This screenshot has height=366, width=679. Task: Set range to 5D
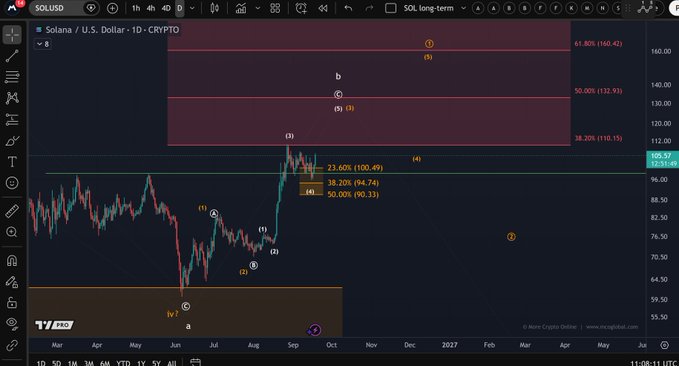click(56, 363)
